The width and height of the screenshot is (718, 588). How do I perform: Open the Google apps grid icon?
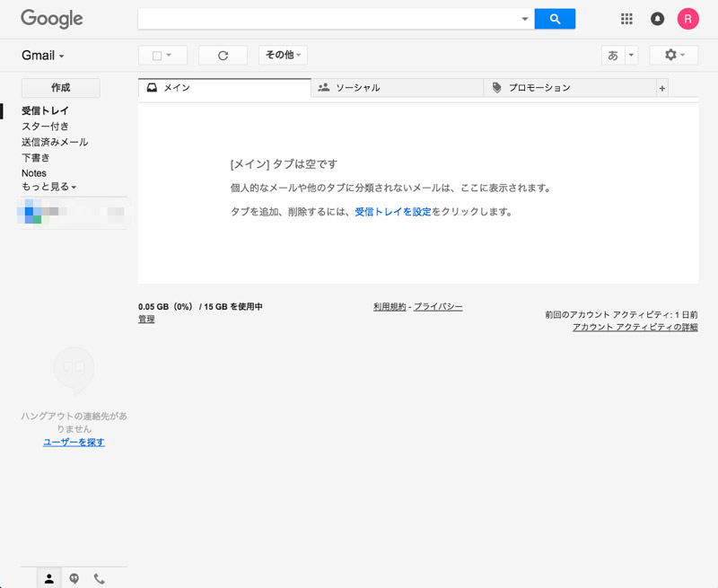tap(626, 18)
